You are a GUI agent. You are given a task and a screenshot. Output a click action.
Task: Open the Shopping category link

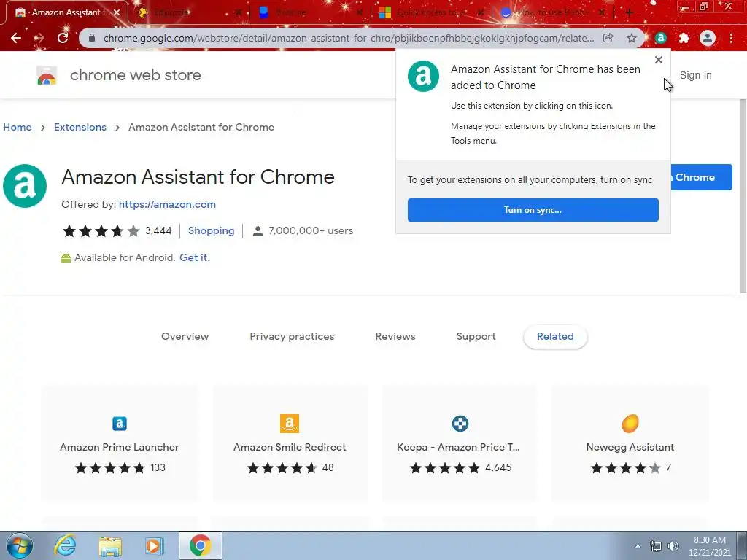(x=211, y=230)
